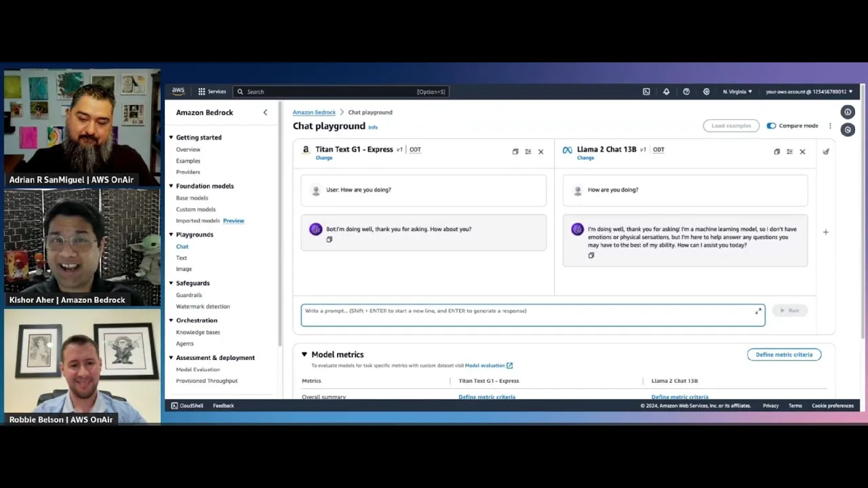Screen dimensions: 868x488
Task: Open the notifications bell
Action: click(666, 91)
